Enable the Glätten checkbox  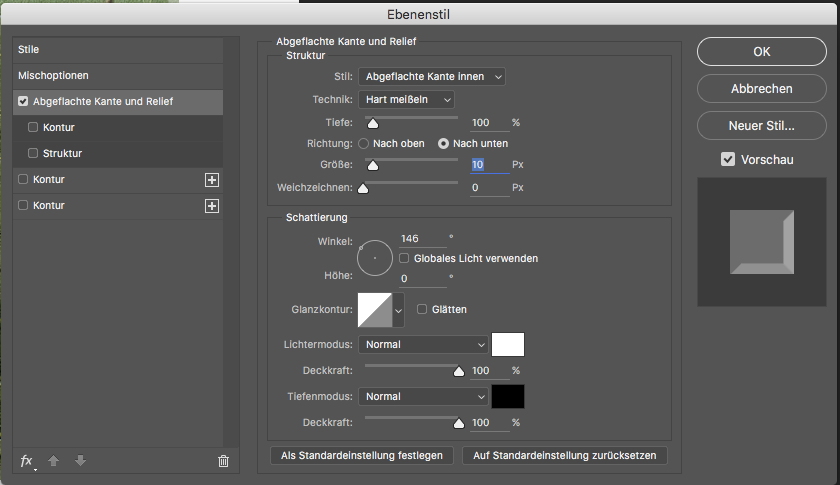tap(422, 309)
